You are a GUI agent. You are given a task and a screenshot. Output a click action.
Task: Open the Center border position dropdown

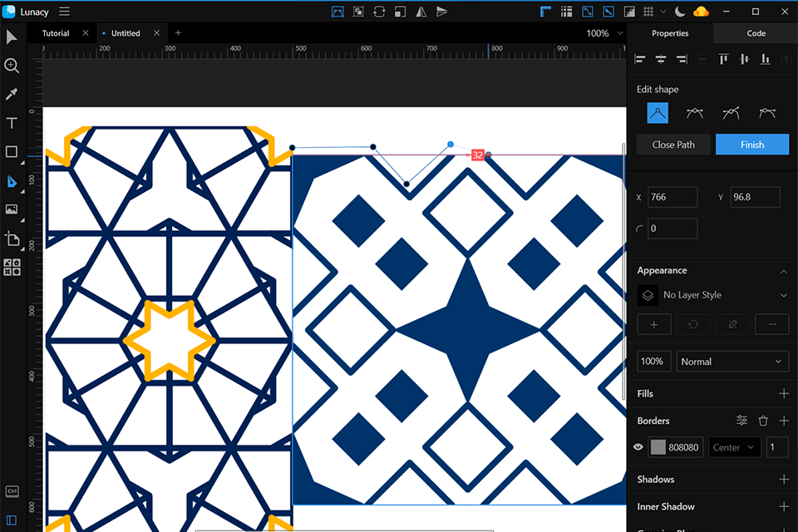734,446
